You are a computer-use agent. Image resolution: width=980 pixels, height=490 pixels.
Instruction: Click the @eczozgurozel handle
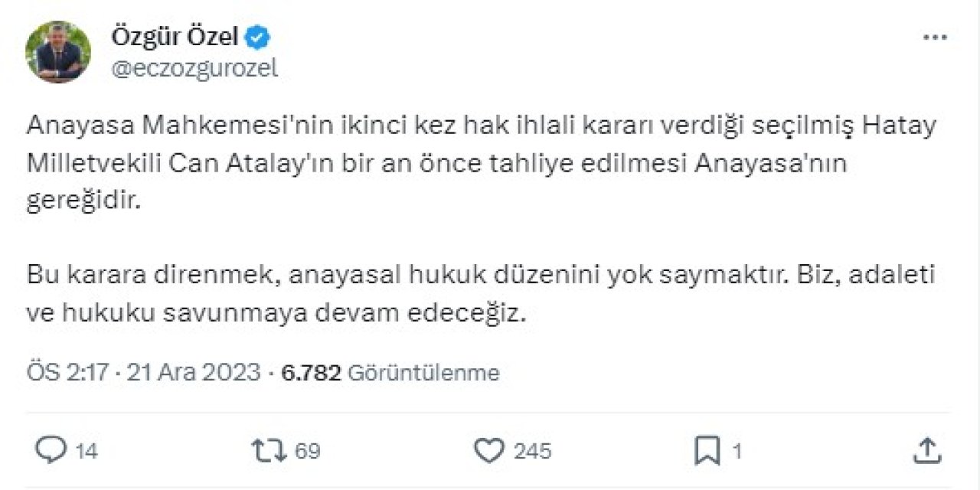click(x=195, y=67)
